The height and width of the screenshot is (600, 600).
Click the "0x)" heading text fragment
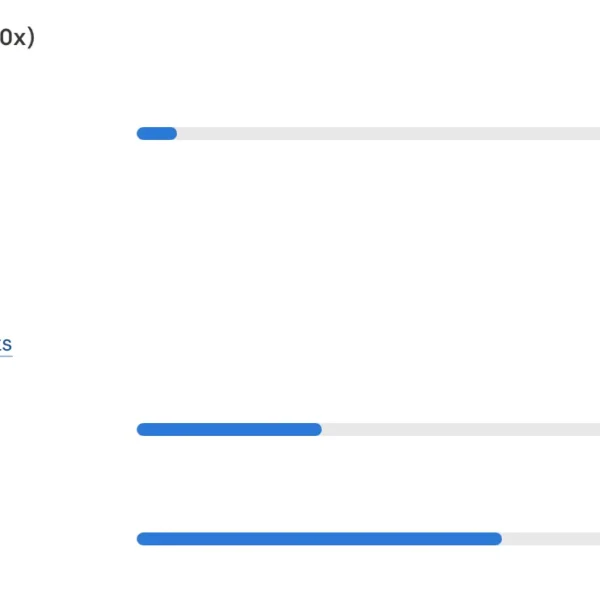17,38
